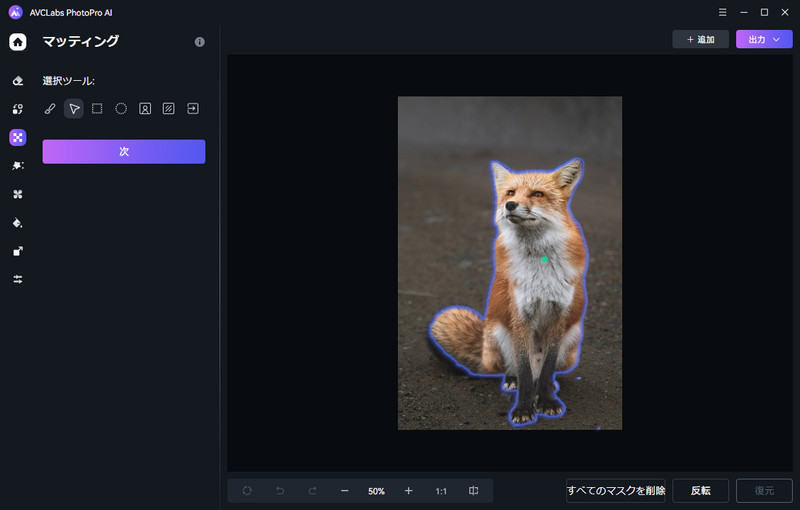Zoom in with the plus button

click(x=408, y=491)
